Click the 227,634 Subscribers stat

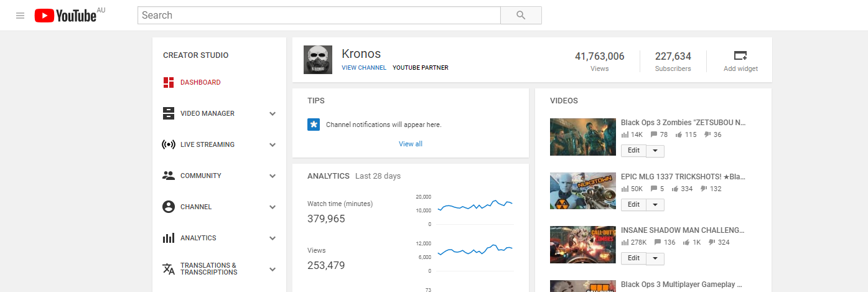coord(673,61)
